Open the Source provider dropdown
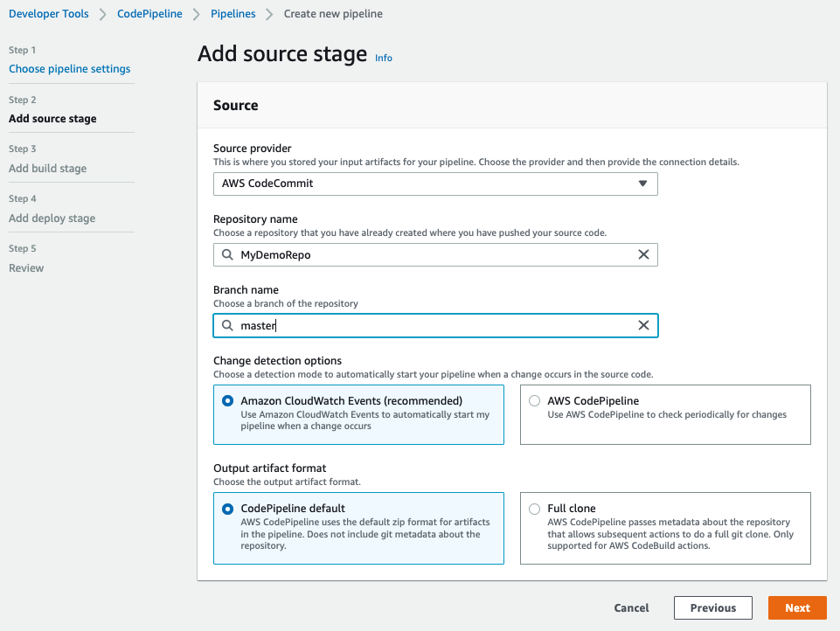 point(434,184)
